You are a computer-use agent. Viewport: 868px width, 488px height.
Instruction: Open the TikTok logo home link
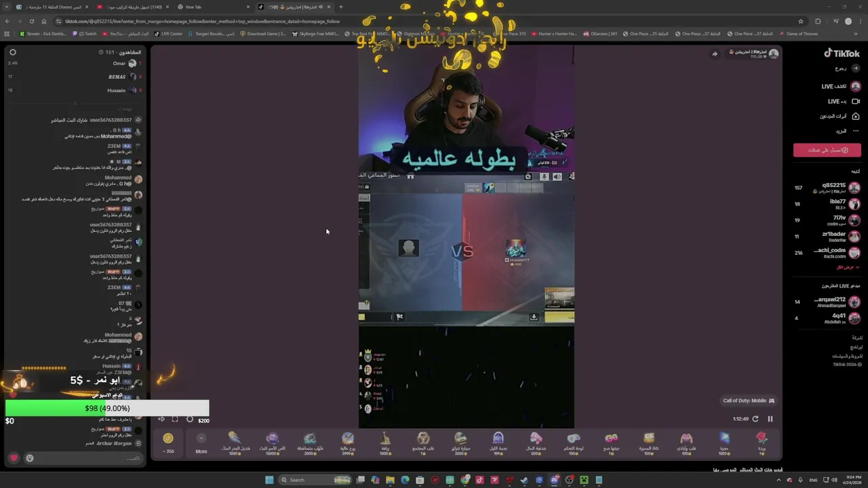842,54
